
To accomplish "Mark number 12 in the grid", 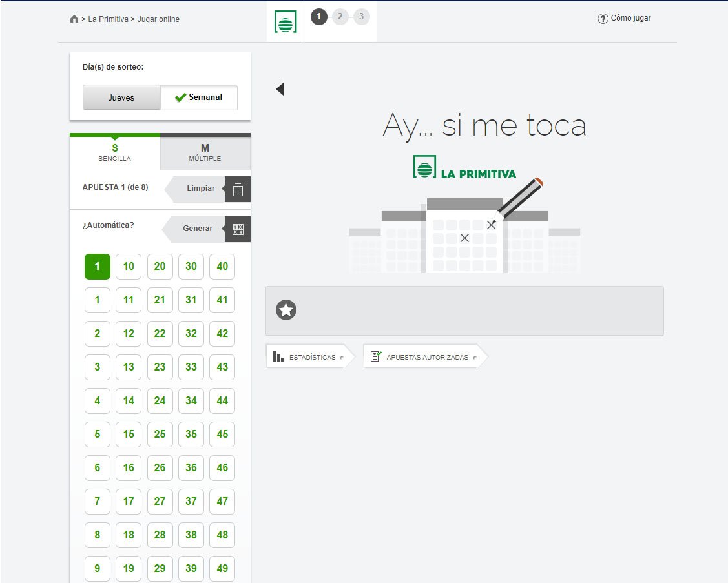I will [x=129, y=334].
